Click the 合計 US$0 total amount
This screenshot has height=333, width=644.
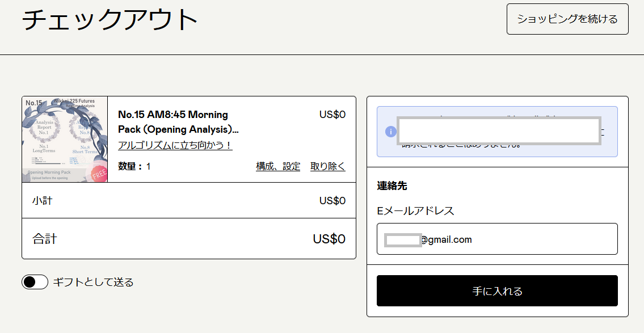point(329,239)
